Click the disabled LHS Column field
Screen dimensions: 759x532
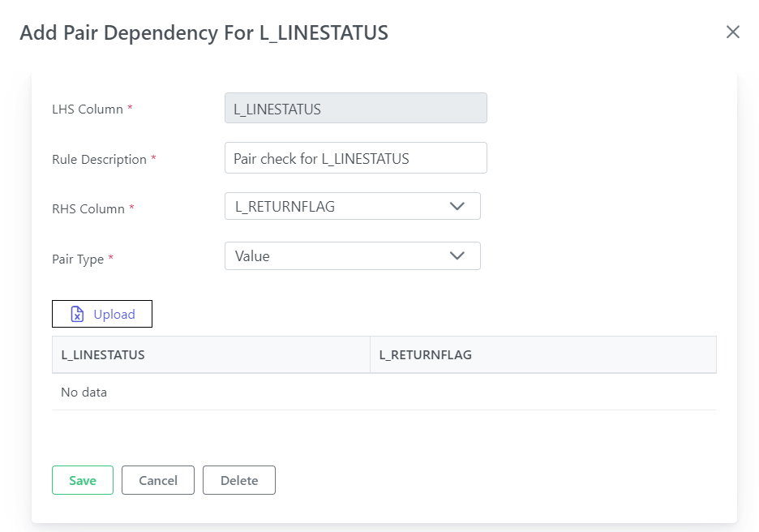pyautogui.click(x=356, y=108)
